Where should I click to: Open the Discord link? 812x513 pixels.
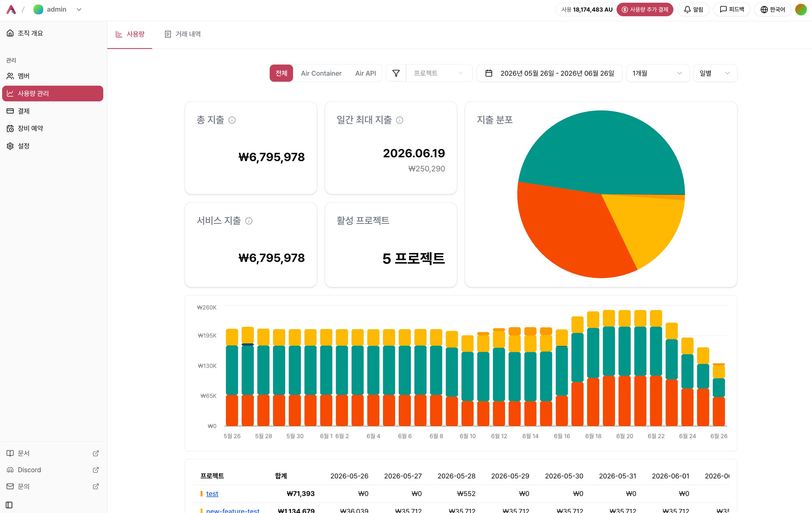pos(53,470)
